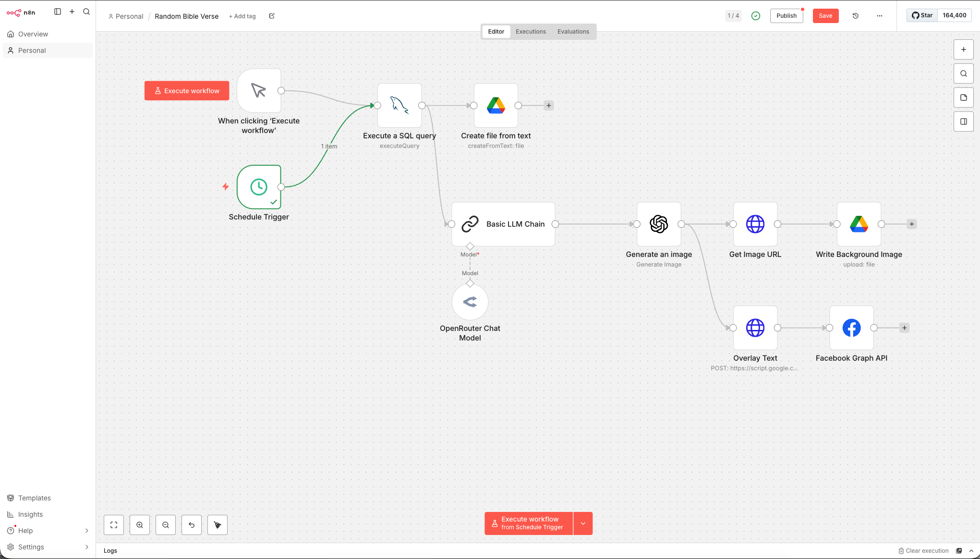The image size is (980, 559).
Task: Click the zoom in magnifier button
Action: point(140,525)
